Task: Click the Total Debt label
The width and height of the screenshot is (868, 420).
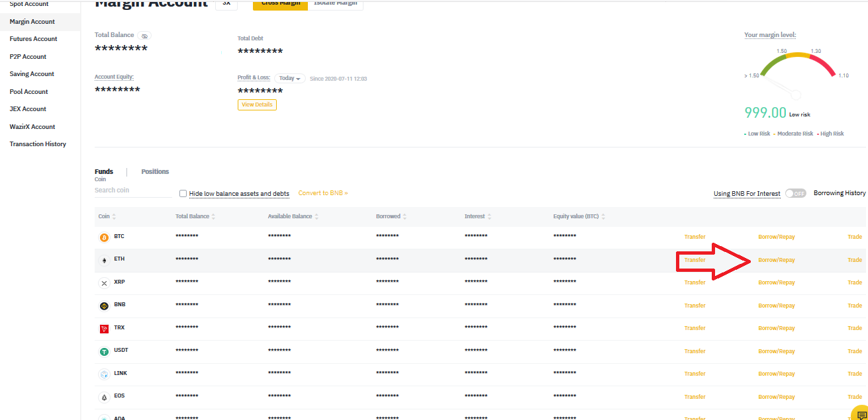Action: (x=250, y=38)
